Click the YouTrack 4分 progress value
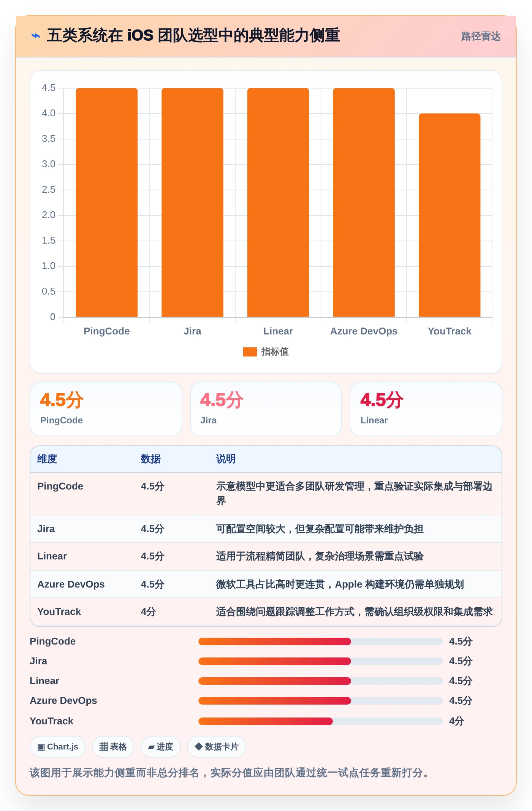532x811 pixels. point(457,721)
